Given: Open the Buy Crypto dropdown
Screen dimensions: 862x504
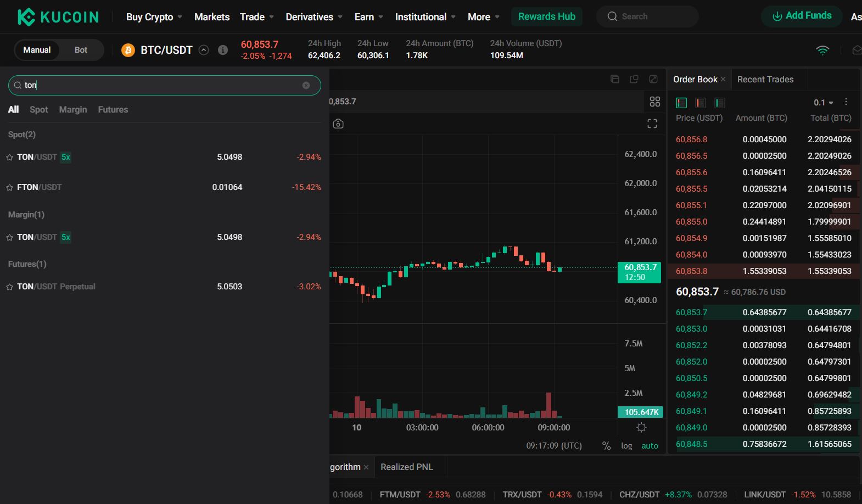Looking at the screenshot, I should [x=154, y=17].
